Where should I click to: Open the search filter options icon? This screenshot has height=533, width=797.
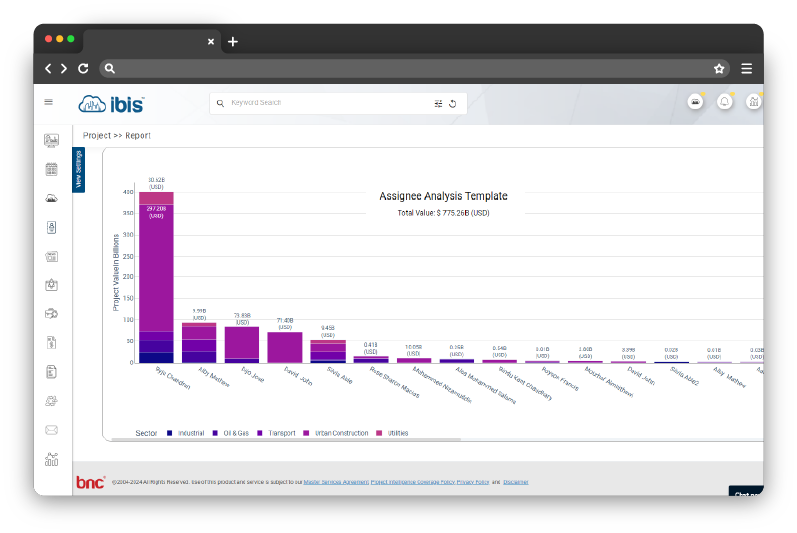coord(438,103)
